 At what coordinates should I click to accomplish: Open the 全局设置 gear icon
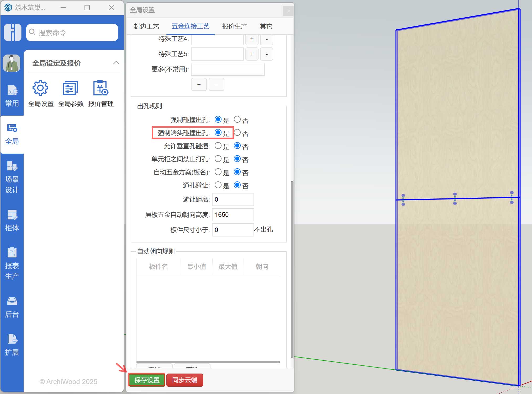coord(40,88)
